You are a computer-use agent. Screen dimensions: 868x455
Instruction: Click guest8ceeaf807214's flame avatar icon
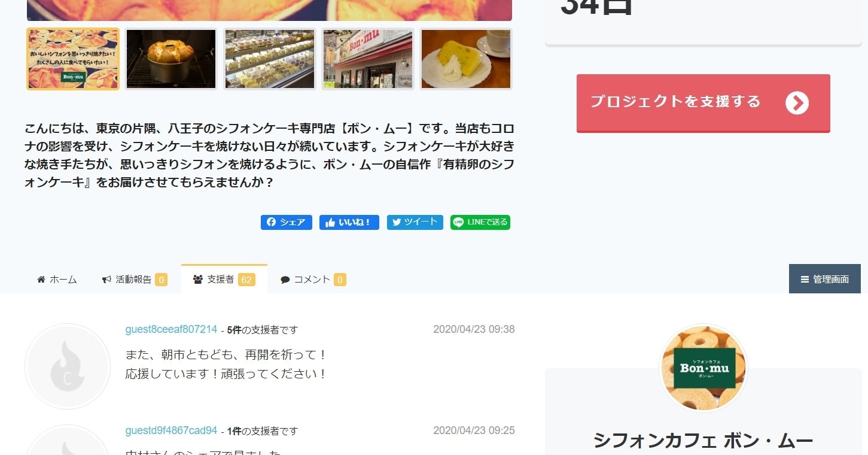point(68,366)
